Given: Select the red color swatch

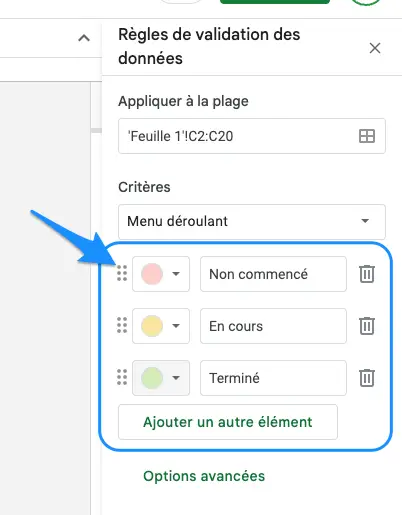Looking at the screenshot, I should 152,274.
